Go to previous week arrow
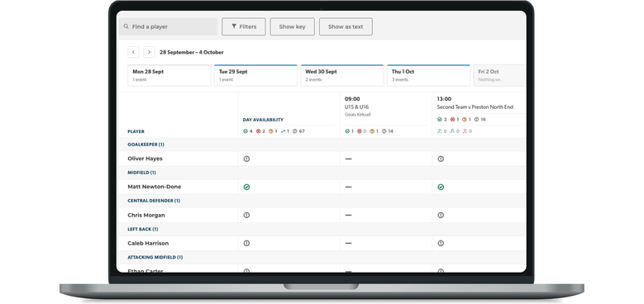 tap(133, 52)
